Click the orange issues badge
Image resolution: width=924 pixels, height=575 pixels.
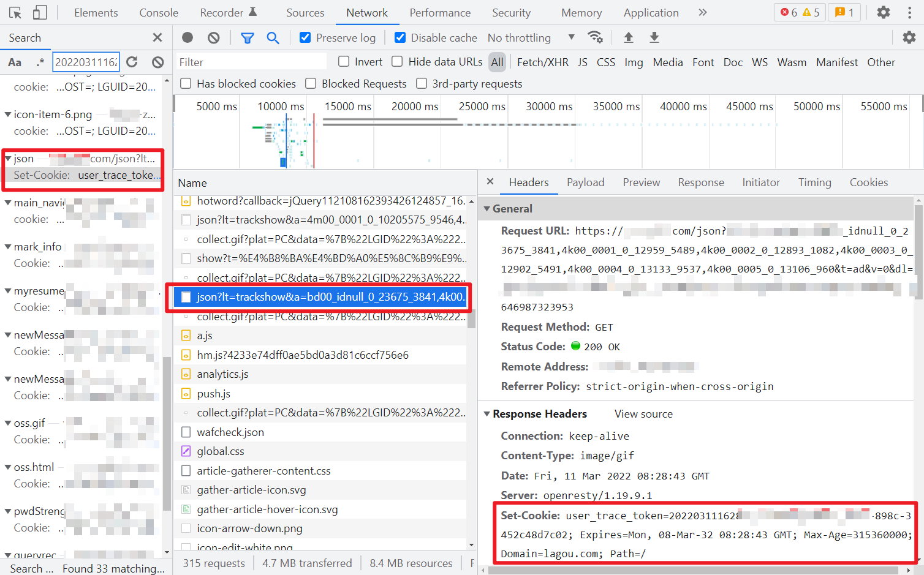click(x=844, y=12)
